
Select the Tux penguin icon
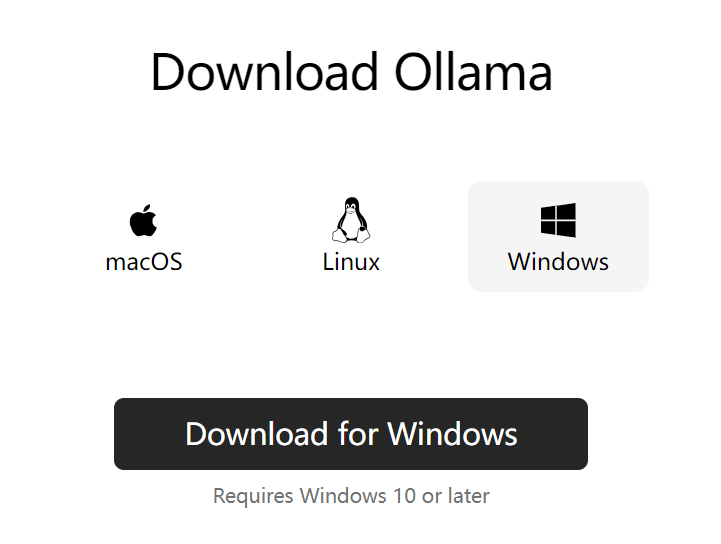point(351,220)
